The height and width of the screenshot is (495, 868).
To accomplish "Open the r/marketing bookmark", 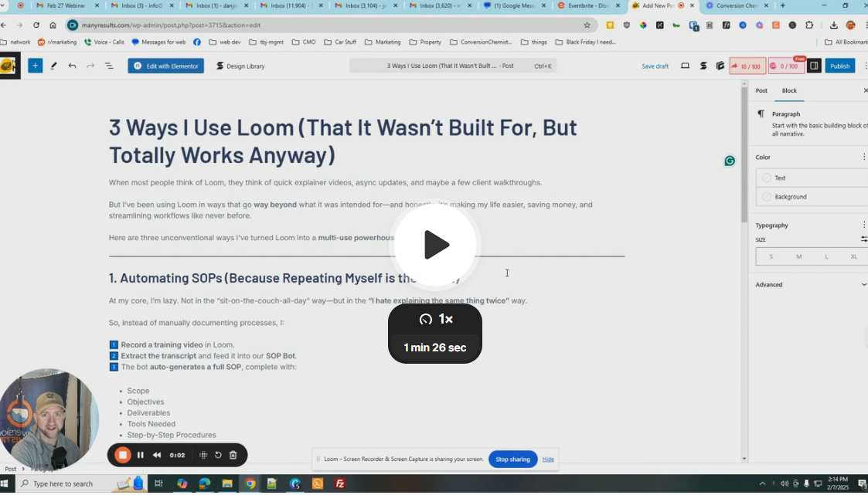I will click(x=57, y=42).
